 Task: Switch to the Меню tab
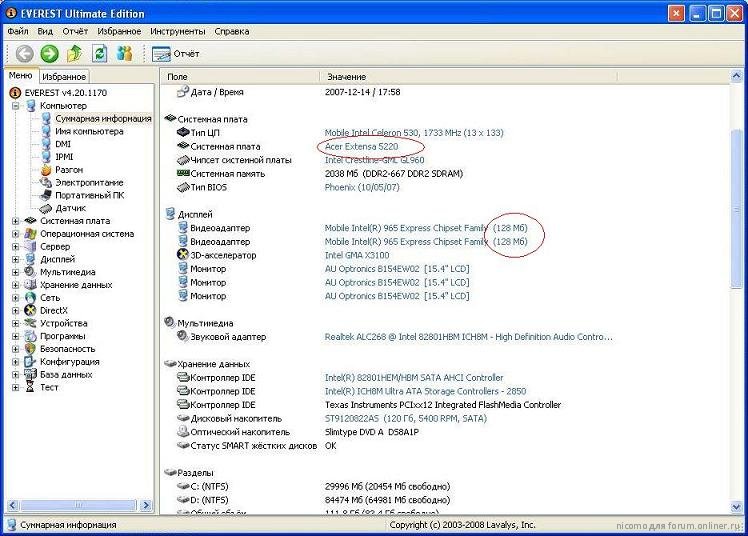coord(21,75)
